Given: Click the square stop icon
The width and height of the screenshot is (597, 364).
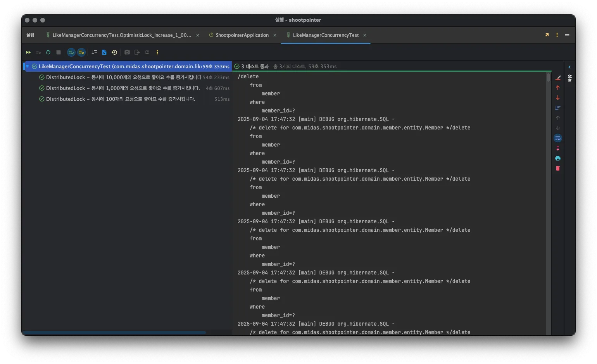Looking at the screenshot, I should tap(59, 52).
